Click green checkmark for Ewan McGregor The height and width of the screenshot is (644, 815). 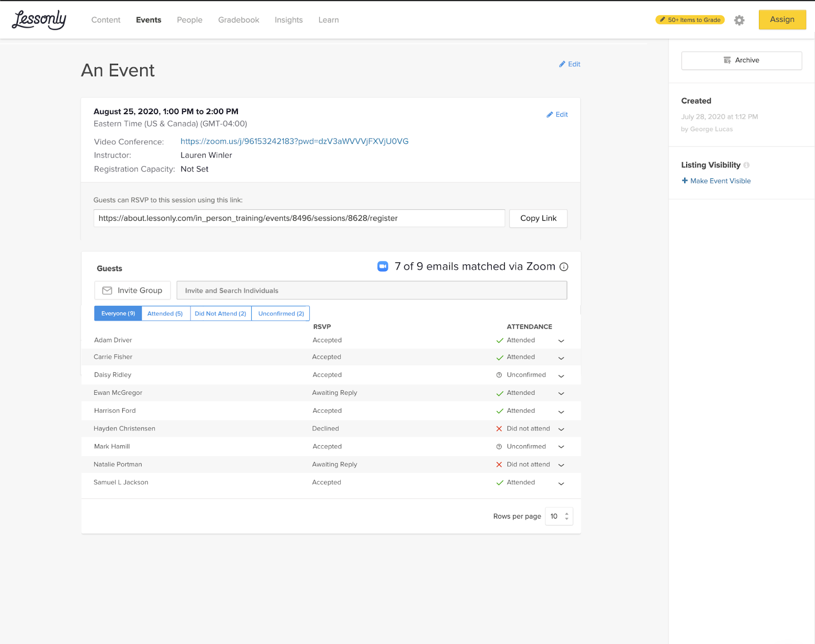500,393
